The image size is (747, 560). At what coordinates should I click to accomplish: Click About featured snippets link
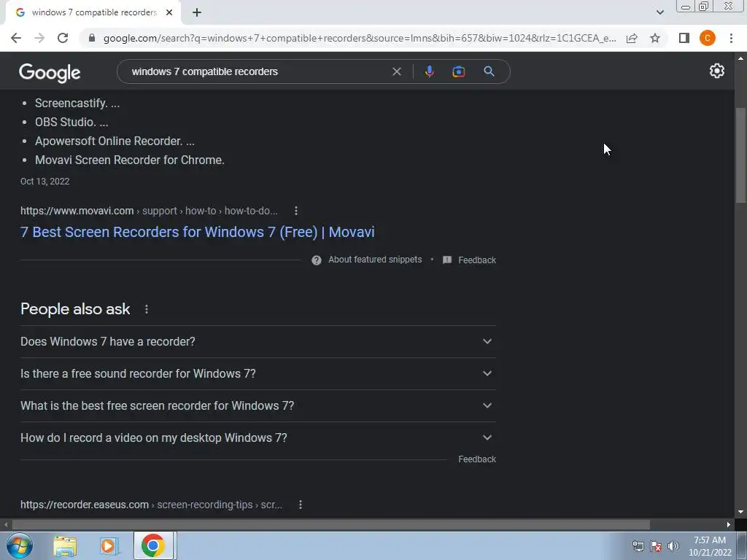point(375,260)
